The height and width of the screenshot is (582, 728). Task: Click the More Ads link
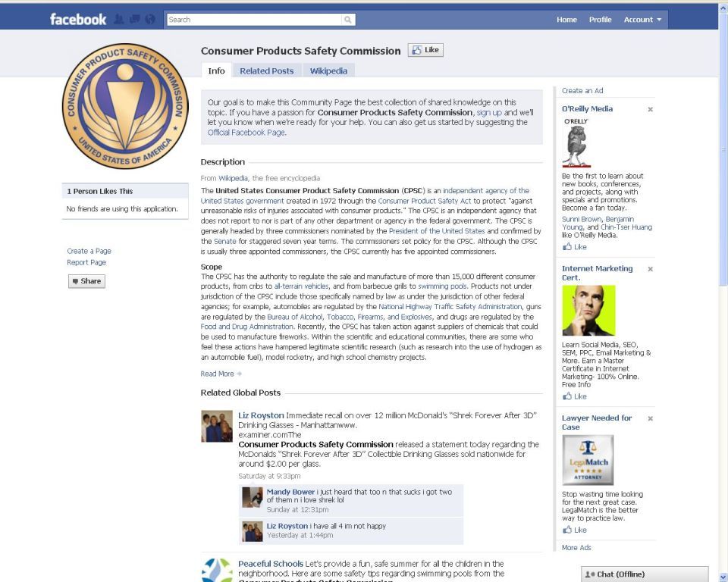(x=576, y=548)
